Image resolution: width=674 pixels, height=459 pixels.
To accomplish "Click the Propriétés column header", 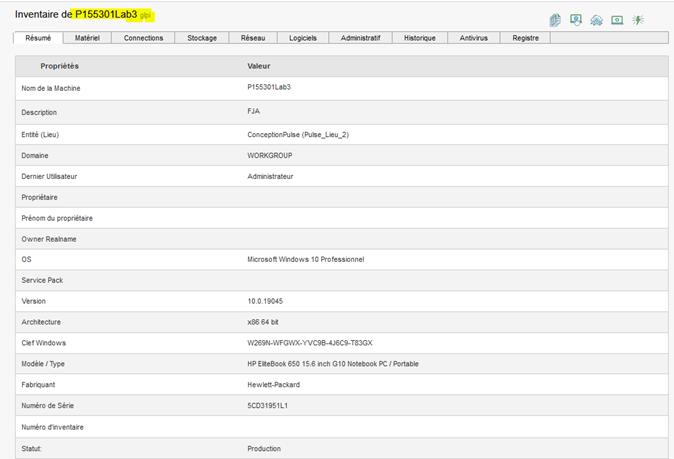I will click(59, 66).
